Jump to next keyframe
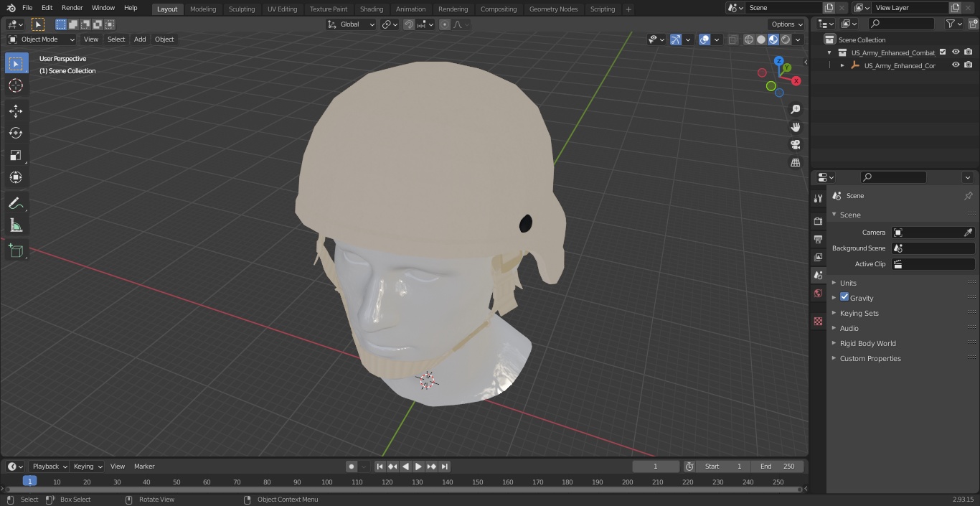980x506 pixels. pyautogui.click(x=432, y=467)
